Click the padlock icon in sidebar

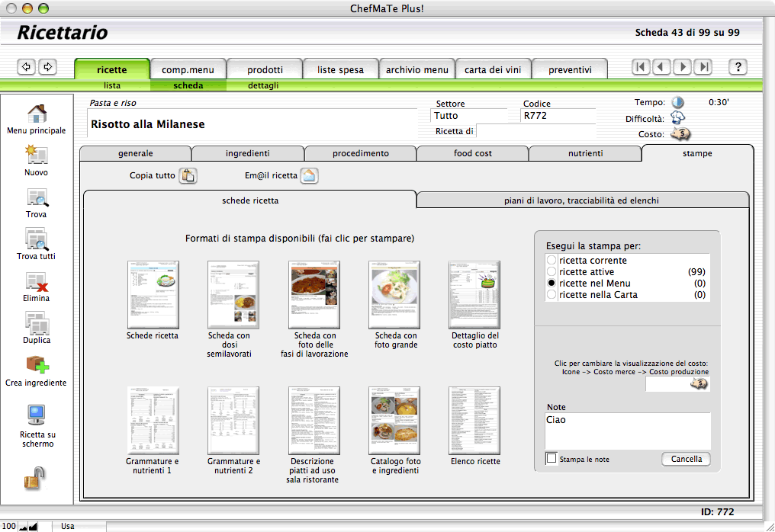click(34, 478)
